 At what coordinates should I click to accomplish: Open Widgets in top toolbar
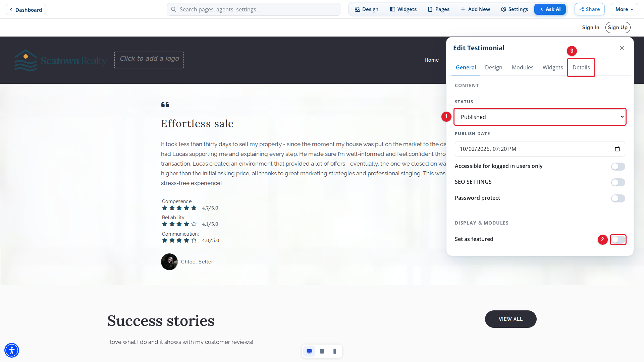(403, 9)
